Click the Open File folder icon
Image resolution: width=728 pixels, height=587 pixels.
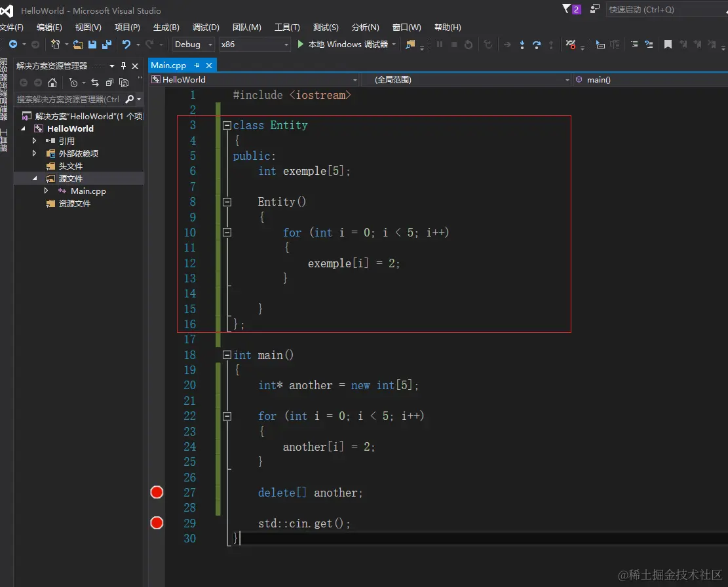tap(78, 45)
